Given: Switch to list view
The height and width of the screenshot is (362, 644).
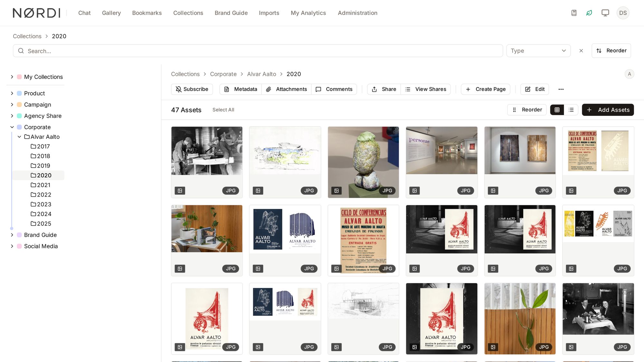Looking at the screenshot, I should coord(571,110).
